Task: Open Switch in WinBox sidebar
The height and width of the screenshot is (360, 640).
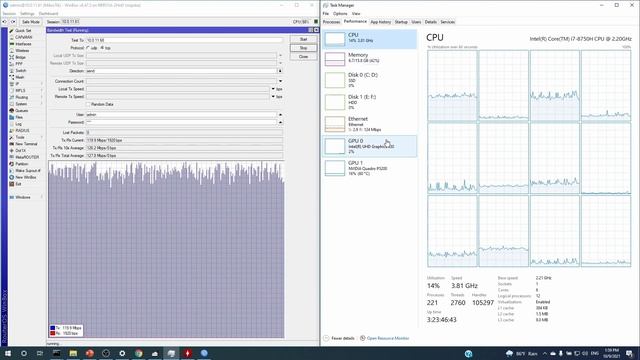Action: tap(21, 71)
